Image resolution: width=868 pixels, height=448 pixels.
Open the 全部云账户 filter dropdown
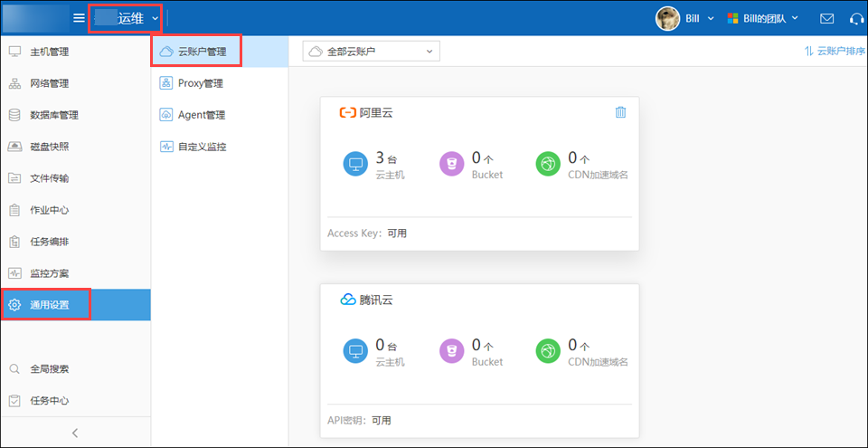click(x=372, y=52)
